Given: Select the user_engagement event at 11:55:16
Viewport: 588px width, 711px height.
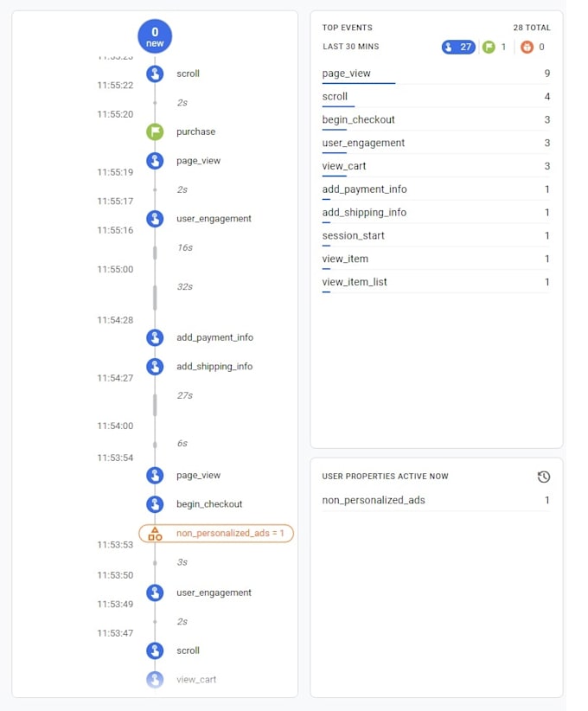Looking at the screenshot, I should (x=214, y=219).
